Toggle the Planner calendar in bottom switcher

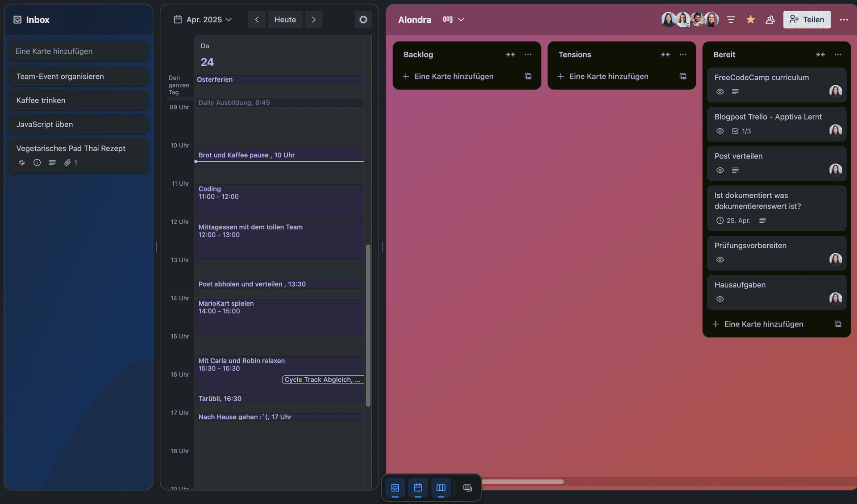(x=418, y=487)
